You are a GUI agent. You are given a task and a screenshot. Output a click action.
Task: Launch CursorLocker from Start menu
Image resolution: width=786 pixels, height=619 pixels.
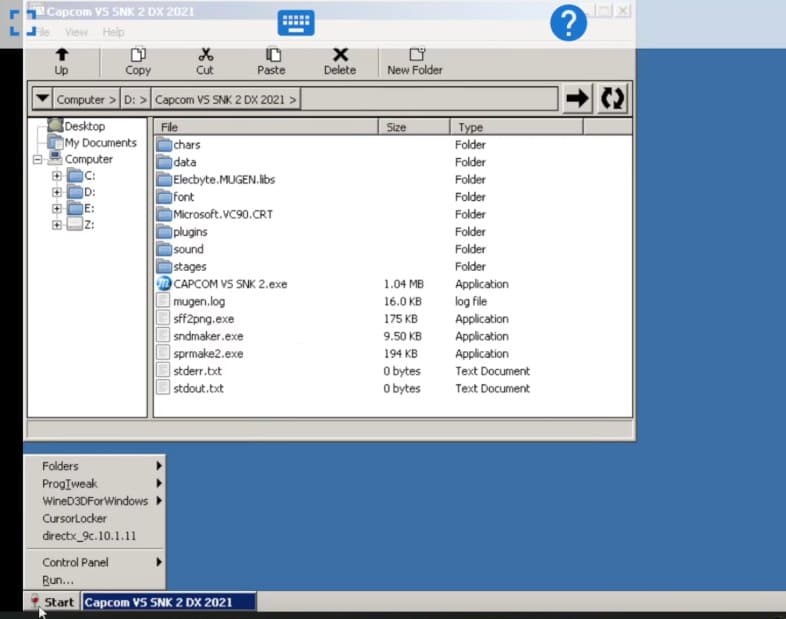pos(95,518)
